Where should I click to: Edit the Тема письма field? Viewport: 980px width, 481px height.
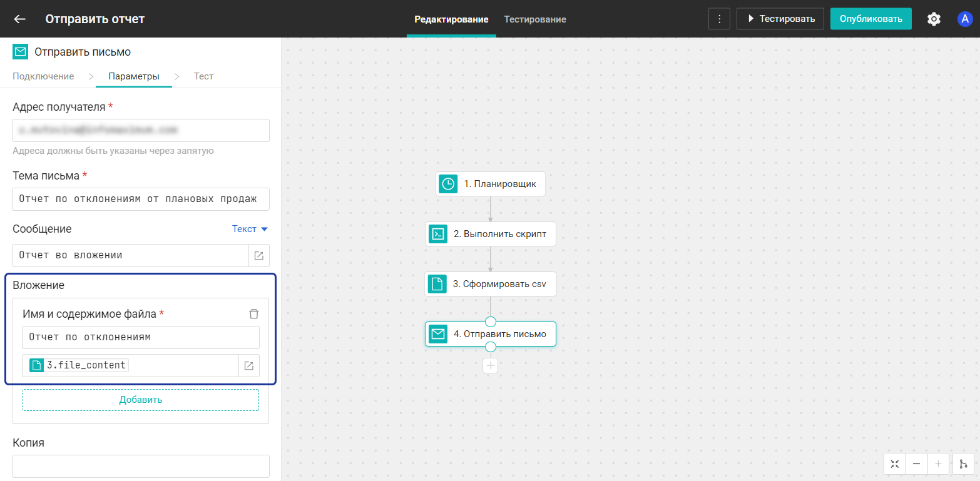coord(141,199)
